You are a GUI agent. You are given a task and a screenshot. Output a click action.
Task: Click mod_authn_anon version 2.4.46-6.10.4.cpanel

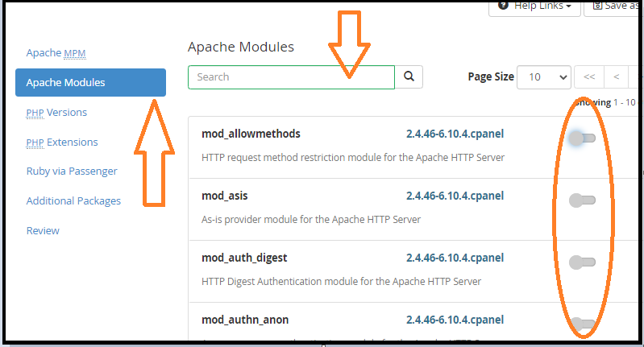pyautogui.click(x=455, y=320)
